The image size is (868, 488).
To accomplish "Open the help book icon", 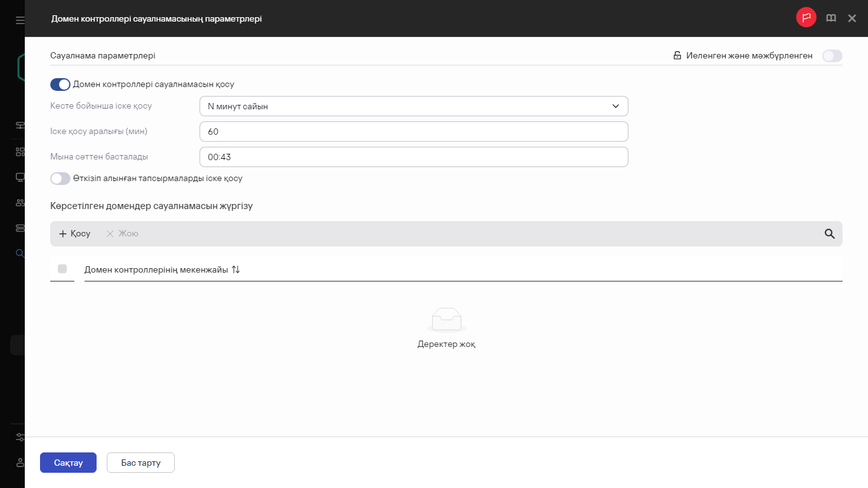I will [831, 18].
